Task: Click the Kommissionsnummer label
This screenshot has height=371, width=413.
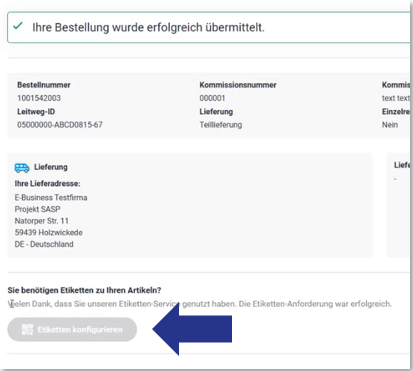Action: (x=238, y=85)
